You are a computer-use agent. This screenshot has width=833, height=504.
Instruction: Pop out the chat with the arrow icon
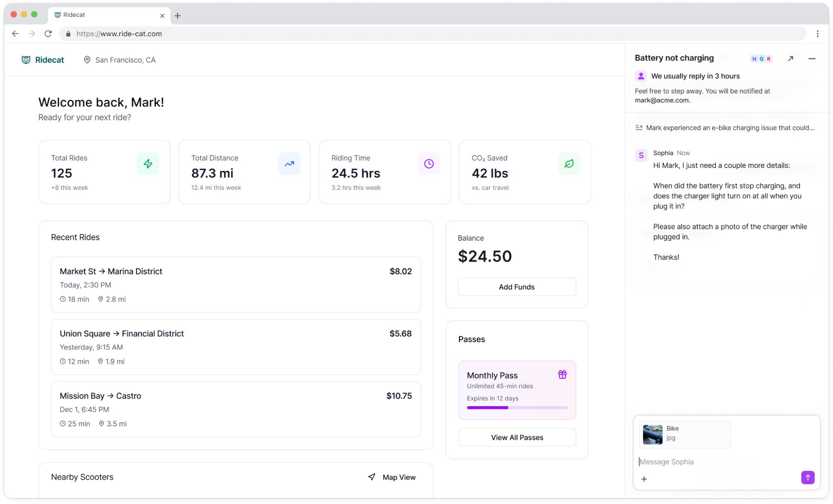click(x=790, y=59)
